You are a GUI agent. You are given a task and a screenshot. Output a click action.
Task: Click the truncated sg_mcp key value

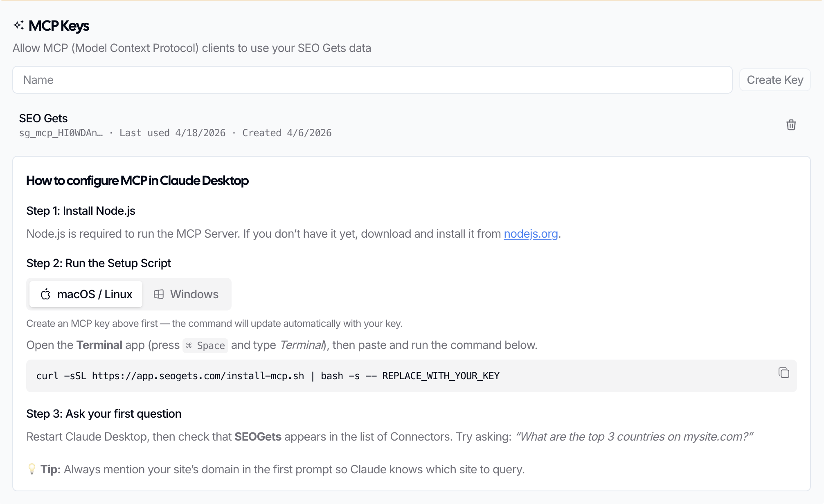point(61,133)
